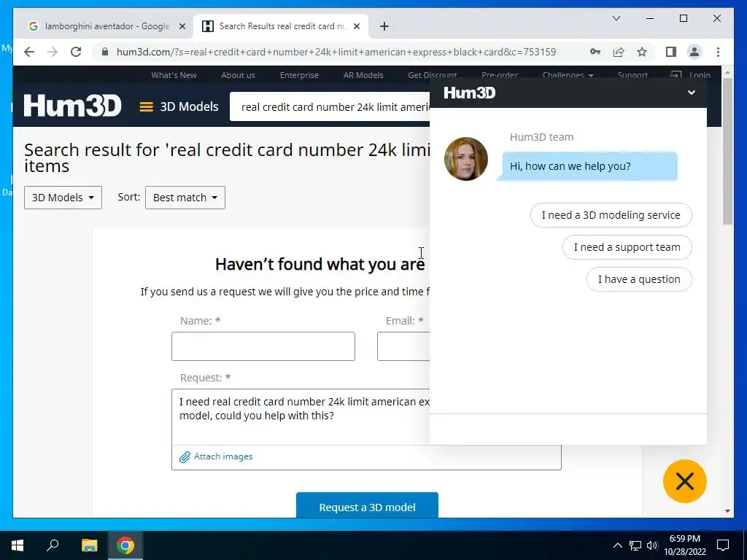
Task: Open the Windows Start menu
Action: click(18, 545)
